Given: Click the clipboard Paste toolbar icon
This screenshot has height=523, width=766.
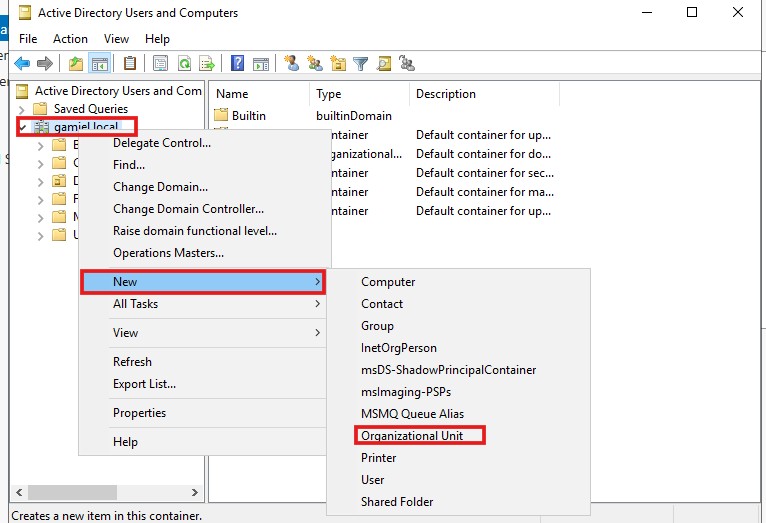Looking at the screenshot, I should coord(130,63).
